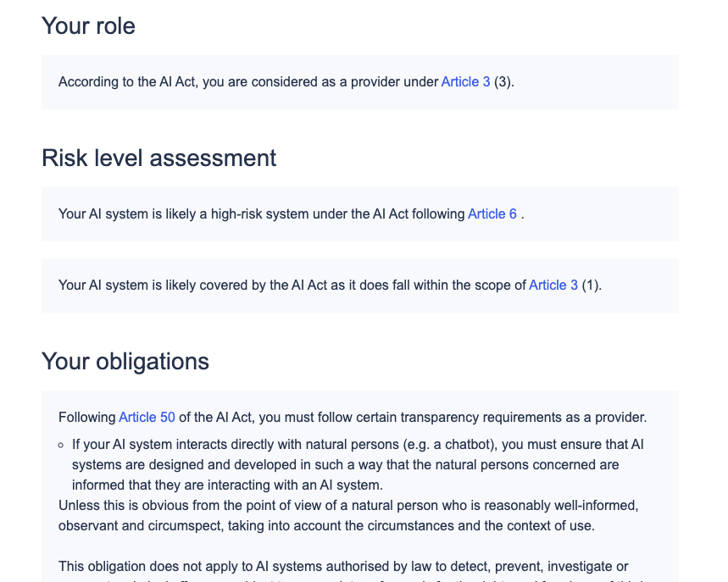Click the "Your obligations" heading
Viewport: 728px width, 582px height.
(x=125, y=361)
